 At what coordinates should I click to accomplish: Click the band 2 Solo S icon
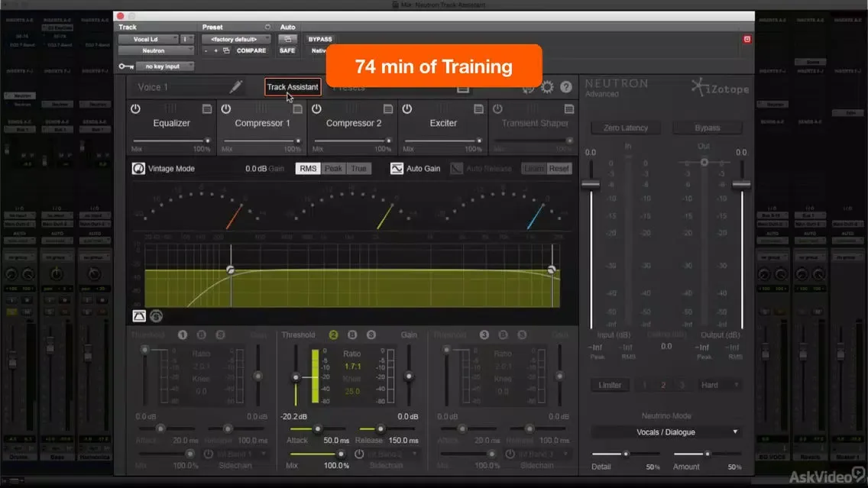tap(371, 334)
